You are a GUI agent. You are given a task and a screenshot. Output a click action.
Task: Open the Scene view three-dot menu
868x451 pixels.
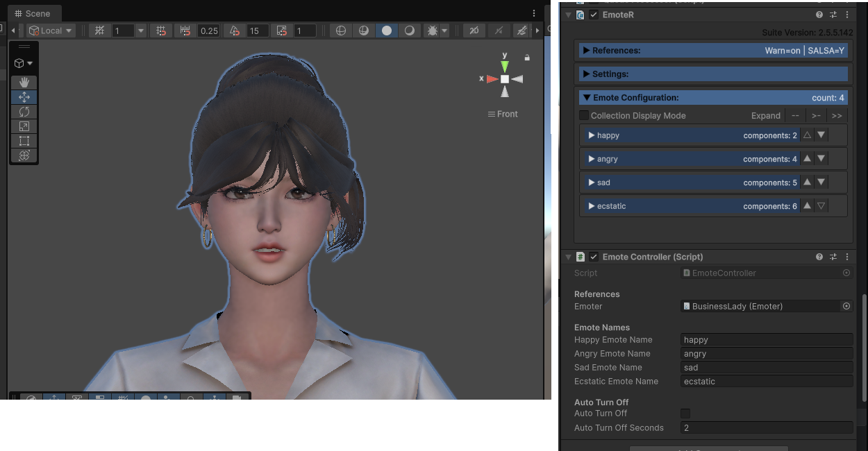pos(534,13)
